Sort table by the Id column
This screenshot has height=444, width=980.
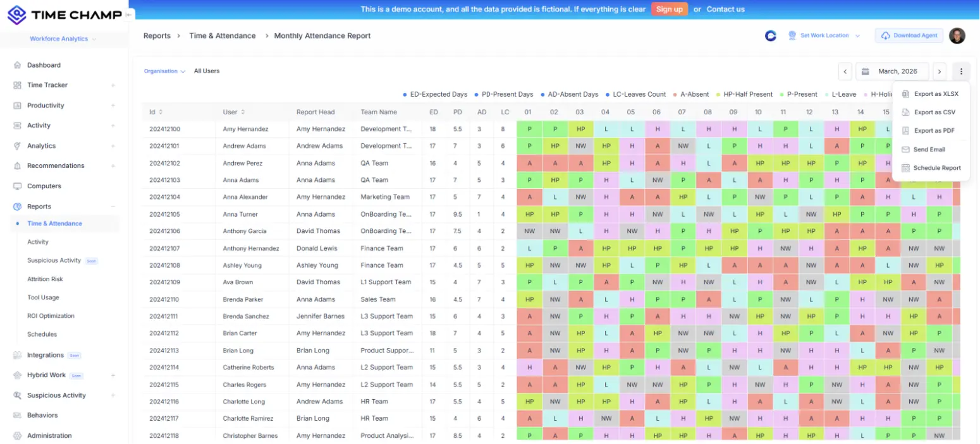(160, 112)
